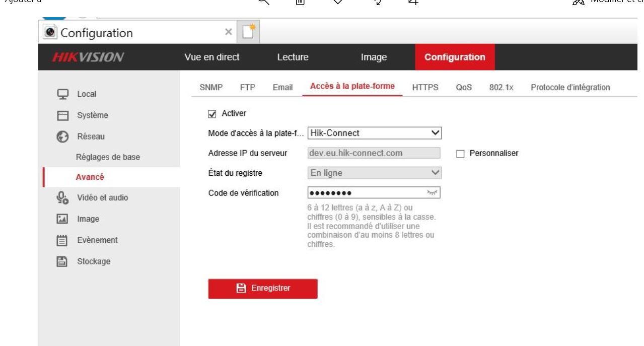Switch to the Email tab
The height and width of the screenshot is (346, 644).
coord(282,88)
